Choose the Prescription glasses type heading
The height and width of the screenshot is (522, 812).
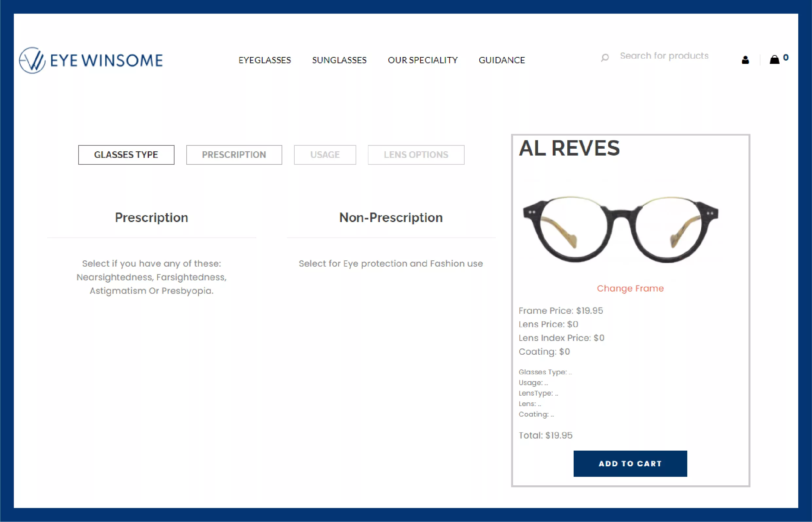pyautogui.click(x=152, y=218)
